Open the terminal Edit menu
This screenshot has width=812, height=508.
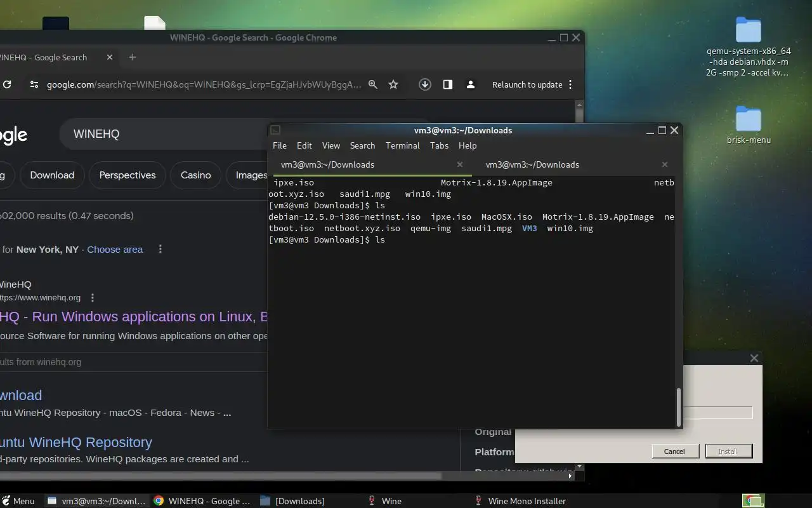pos(304,145)
